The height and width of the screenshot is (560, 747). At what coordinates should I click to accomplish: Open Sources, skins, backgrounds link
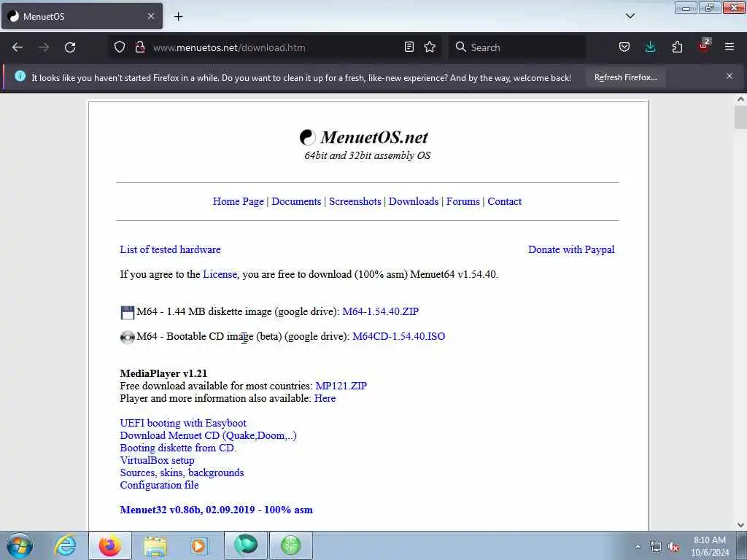tap(182, 472)
